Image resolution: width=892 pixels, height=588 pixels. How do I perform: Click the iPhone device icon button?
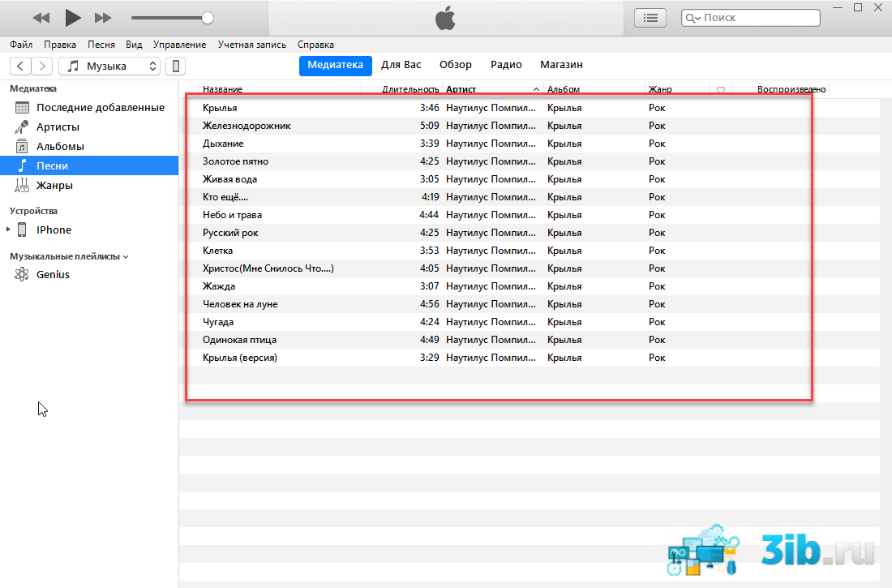[176, 66]
